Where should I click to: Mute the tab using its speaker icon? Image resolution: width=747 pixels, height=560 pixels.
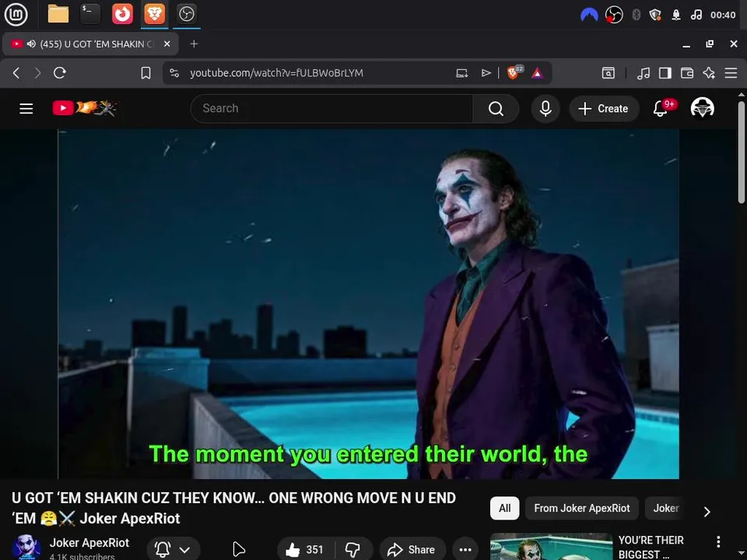pyautogui.click(x=31, y=44)
